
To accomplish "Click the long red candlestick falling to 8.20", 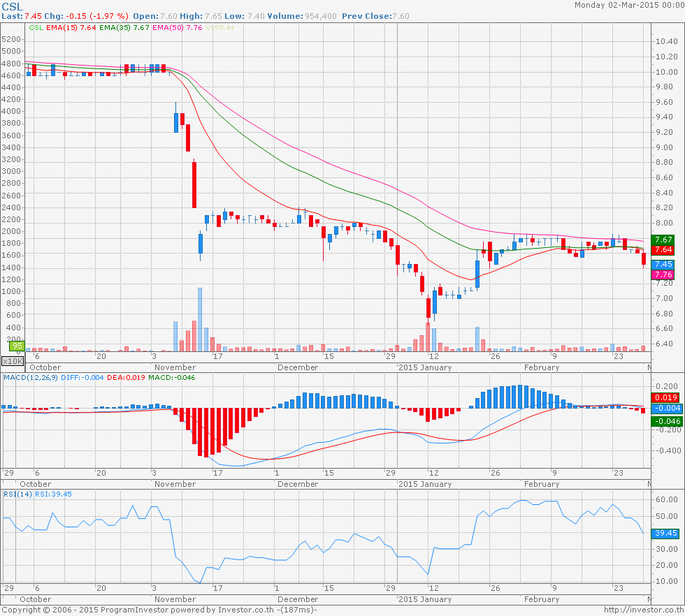I will 194,184.
